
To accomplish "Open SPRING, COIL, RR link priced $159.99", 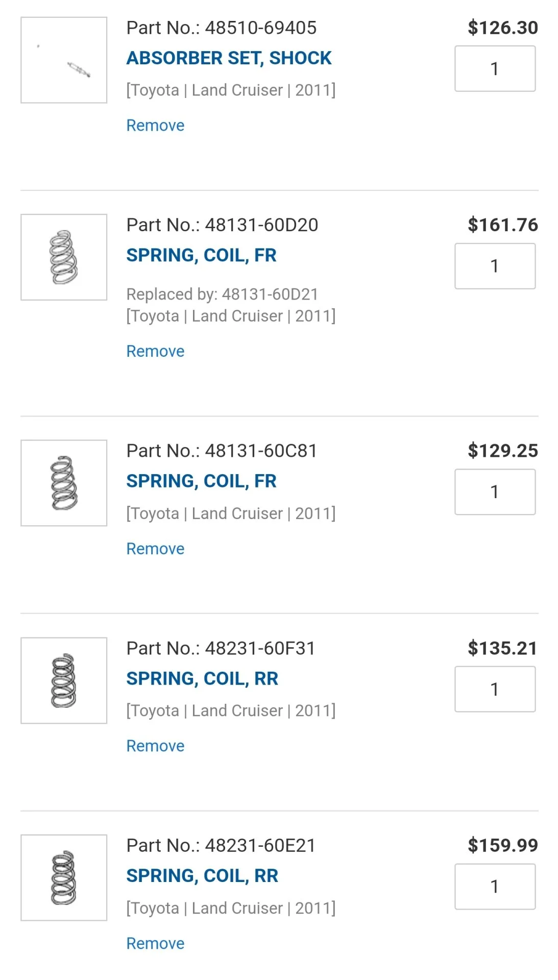I will pyautogui.click(x=202, y=875).
